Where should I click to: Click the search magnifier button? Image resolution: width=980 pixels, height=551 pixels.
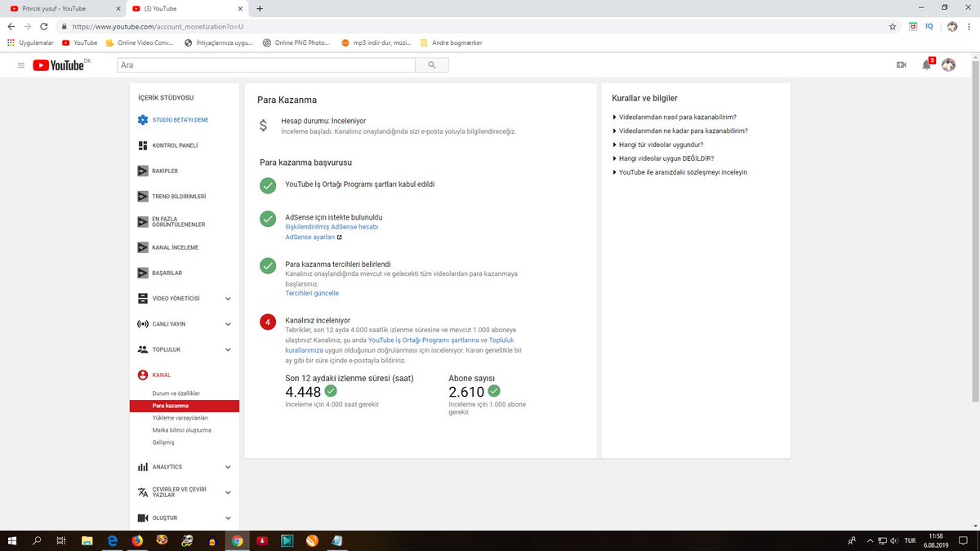pyautogui.click(x=432, y=65)
